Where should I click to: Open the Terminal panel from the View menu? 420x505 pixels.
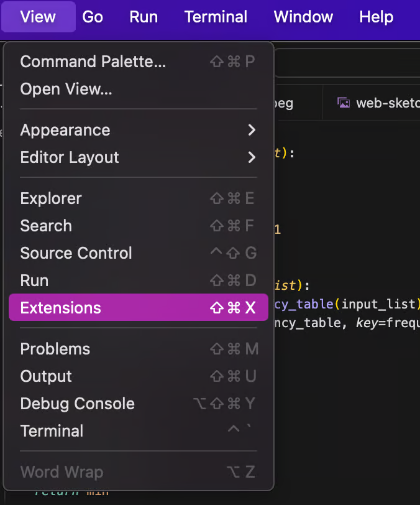52,431
